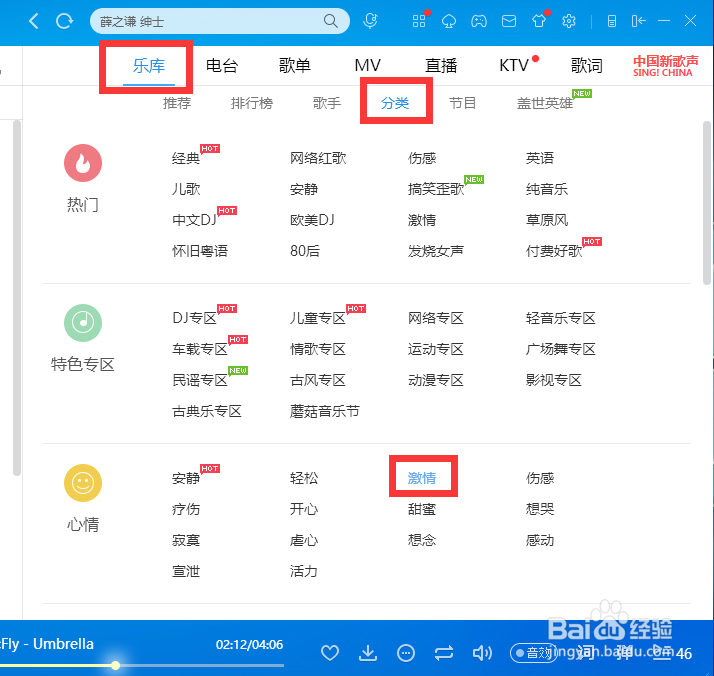This screenshot has height=676, width=714.
Task: Click the 热门 flame category icon
Action: [83, 163]
